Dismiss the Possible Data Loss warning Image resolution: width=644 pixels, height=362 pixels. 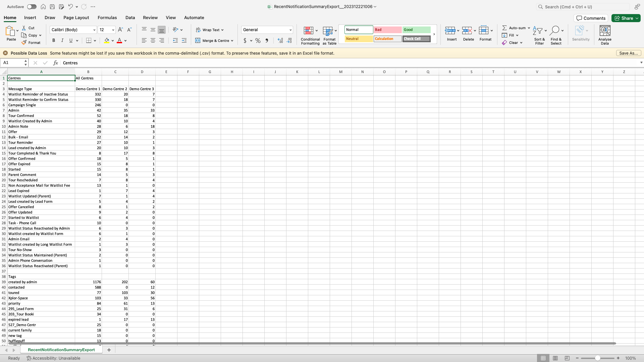[x=5, y=53]
